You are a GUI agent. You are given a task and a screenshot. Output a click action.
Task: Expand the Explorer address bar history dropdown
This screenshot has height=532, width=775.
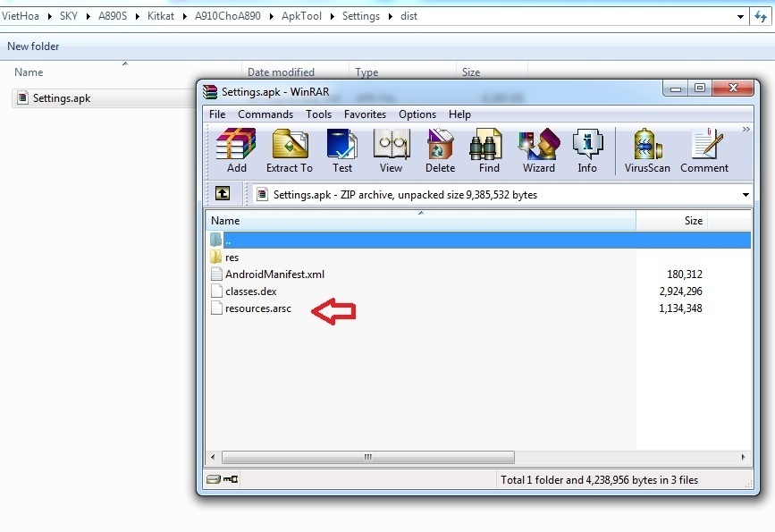[x=740, y=17]
